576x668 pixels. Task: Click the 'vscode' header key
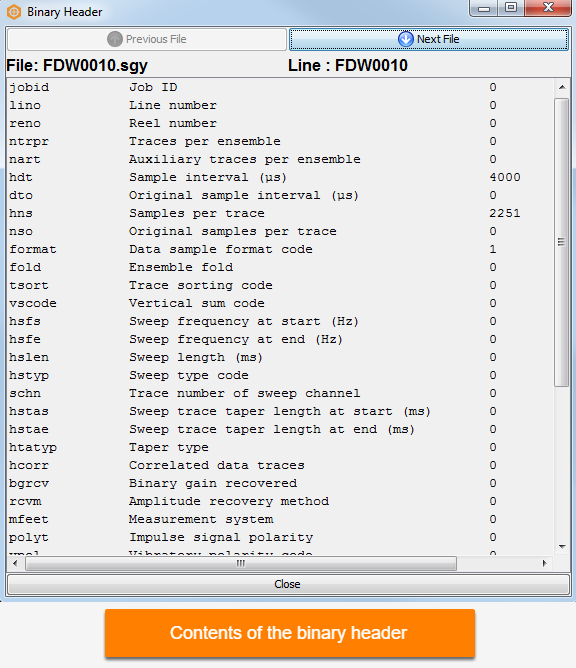tap(33, 303)
